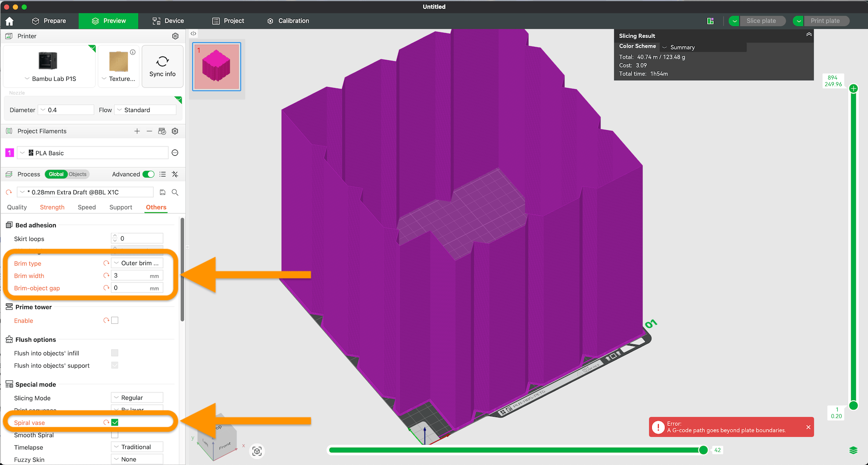Dismiss the G-code error notification
The height and width of the screenshot is (465, 868).
(808, 427)
